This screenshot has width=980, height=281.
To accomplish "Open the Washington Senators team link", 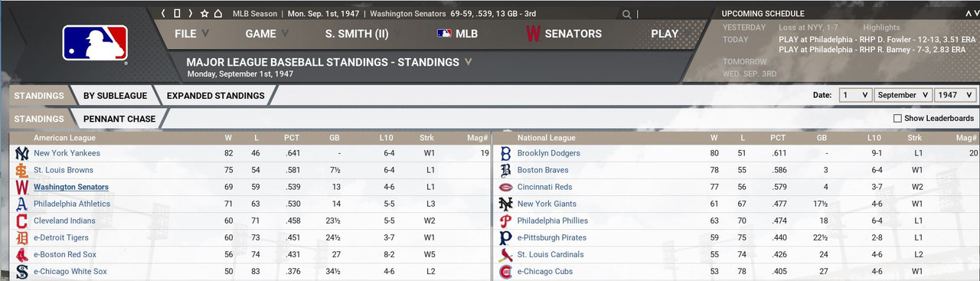I will click(71, 187).
